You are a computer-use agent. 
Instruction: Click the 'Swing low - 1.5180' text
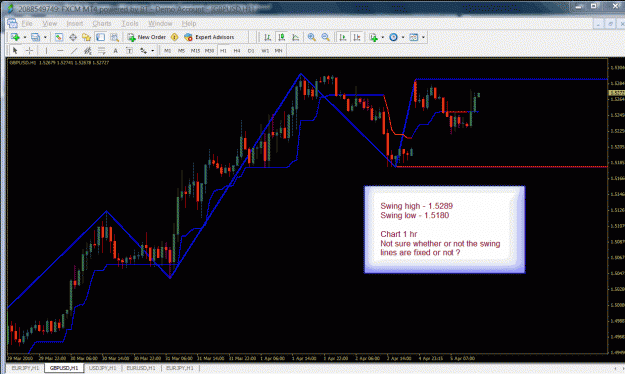click(x=415, y=215)
